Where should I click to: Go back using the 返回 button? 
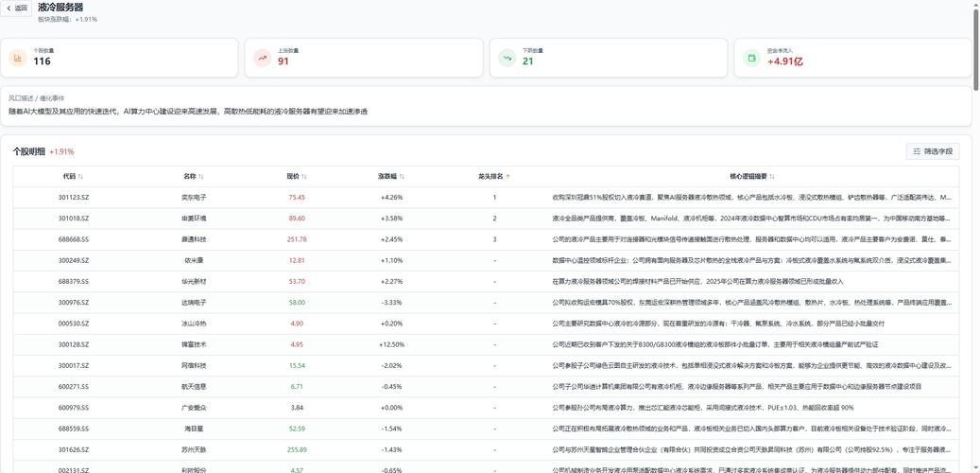16,9
